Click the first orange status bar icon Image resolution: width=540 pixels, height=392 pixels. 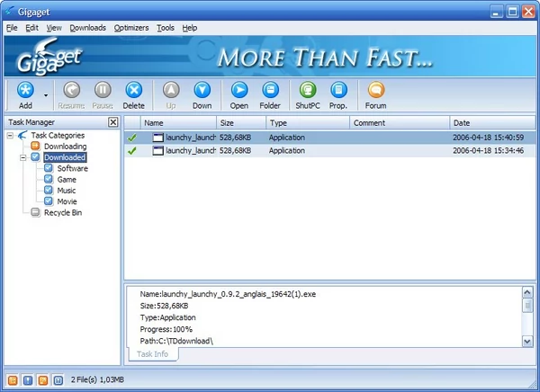13,380
